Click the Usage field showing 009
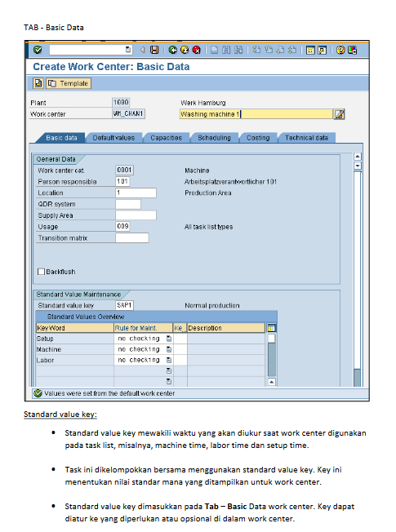This screenshot has width=396, height=532. 122,226
